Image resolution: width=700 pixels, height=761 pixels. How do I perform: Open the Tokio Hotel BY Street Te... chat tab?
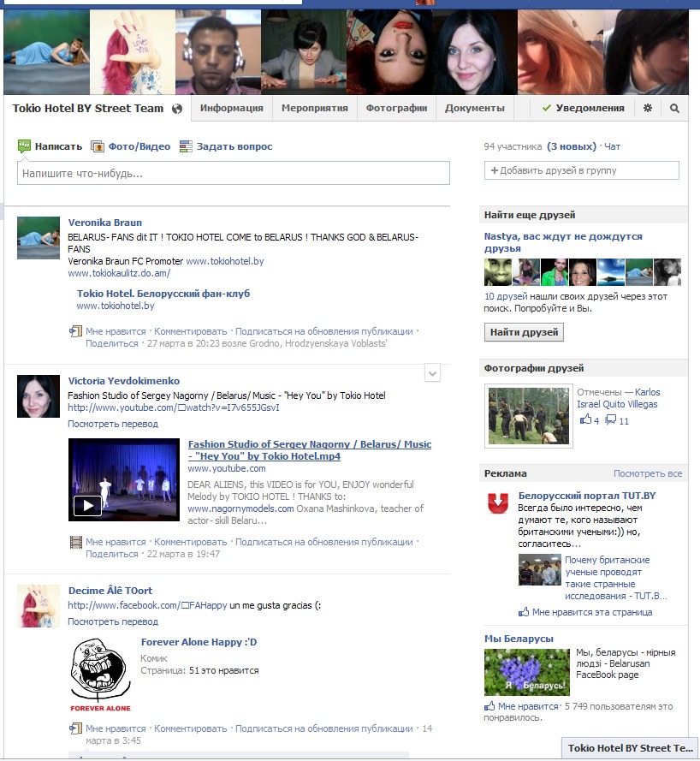[x=630, y=748]
